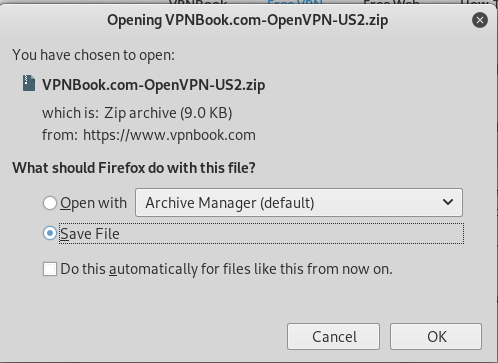Select the Save File radio button
This screenshot has width=498, height=363.
coord(50,233)
